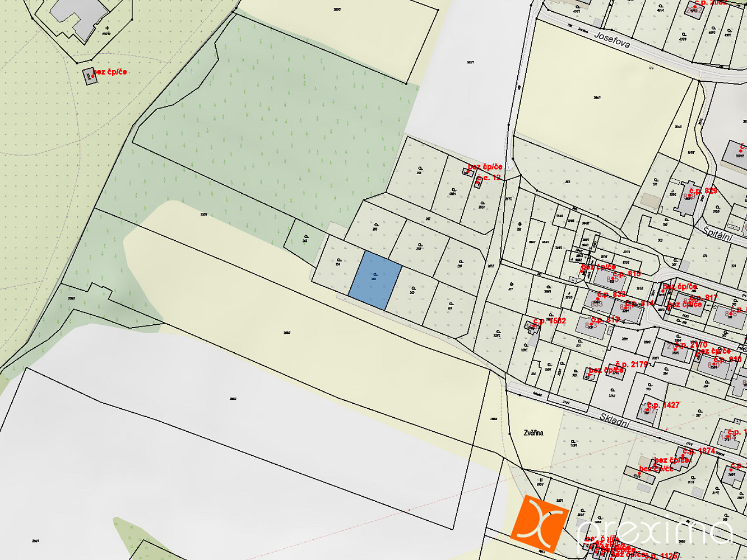The height and width of the screenshot is (560, 747).
Task: Select the address label č.p. 833
Action: (611, 294)
